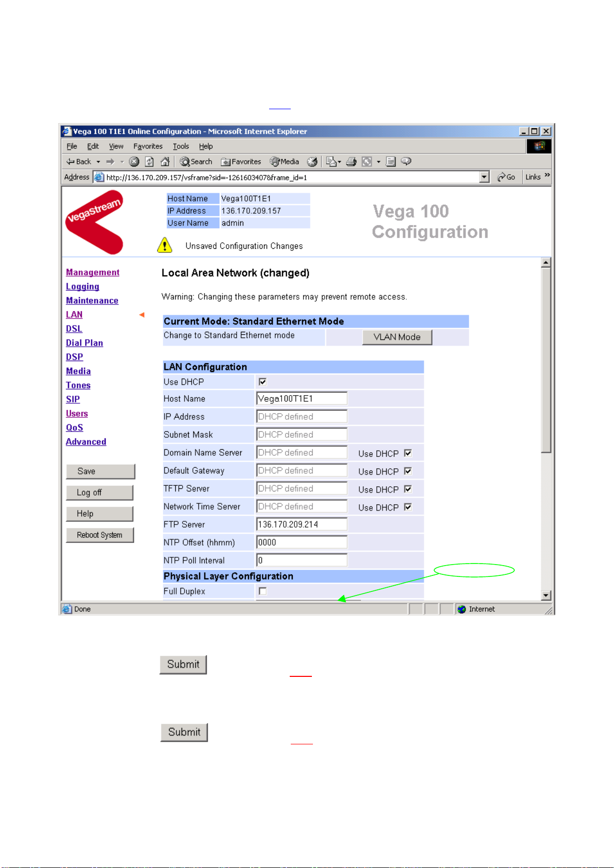
Task: Click the Edit page toolbar icon
Action: point(367,162)
